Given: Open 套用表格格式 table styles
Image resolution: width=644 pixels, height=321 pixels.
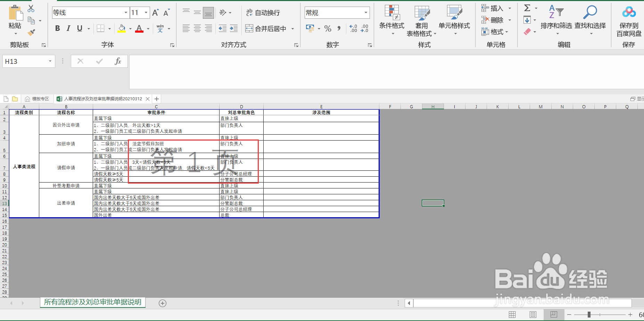Looking at the screenshot, I should tap(421, 21).
